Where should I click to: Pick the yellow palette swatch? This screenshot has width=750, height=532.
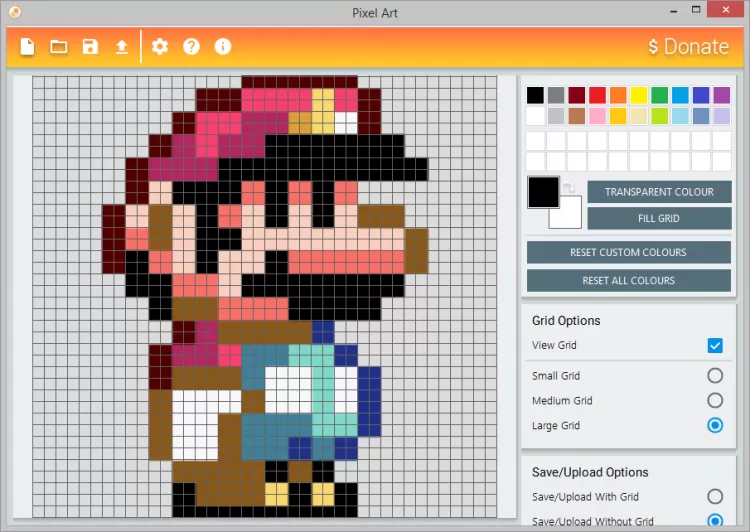(x=639, y=95)
